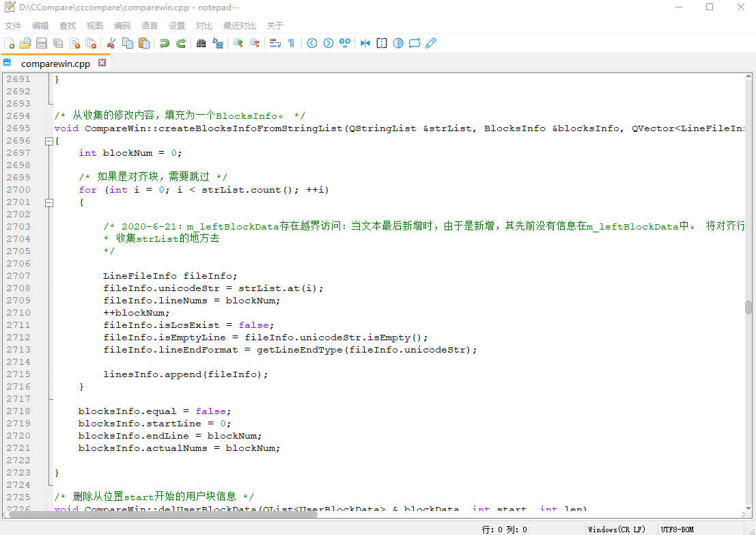The width and height of the screenshot is (756, 535).
Task: Click the split-panel directory compare icon
Action: pyautogui.click(x=381, y=44)
